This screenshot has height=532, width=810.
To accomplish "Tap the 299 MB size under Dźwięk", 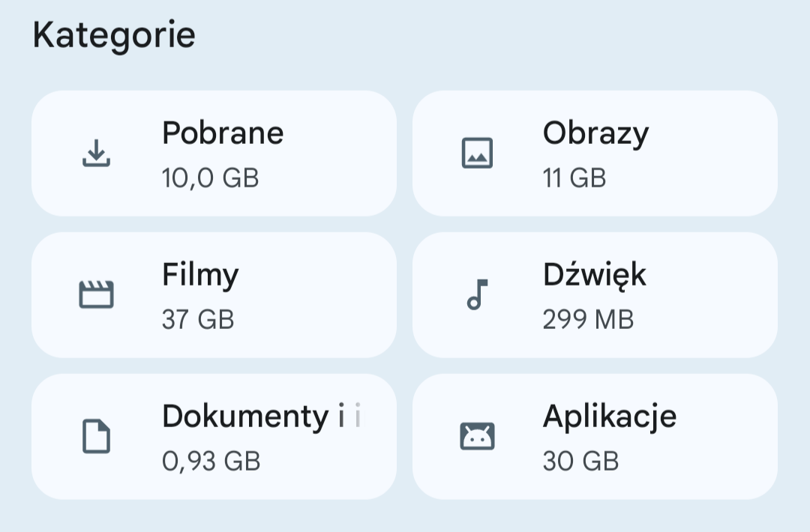I will (x=588, y=320).
